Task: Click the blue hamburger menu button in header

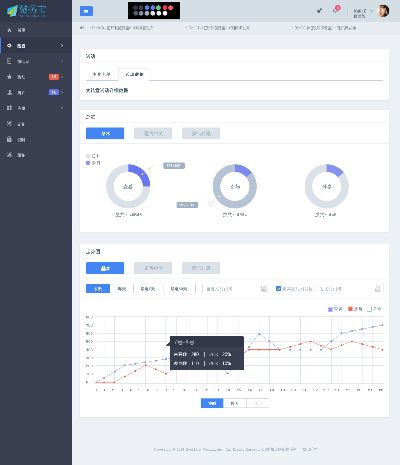Action: click(86, 11)
